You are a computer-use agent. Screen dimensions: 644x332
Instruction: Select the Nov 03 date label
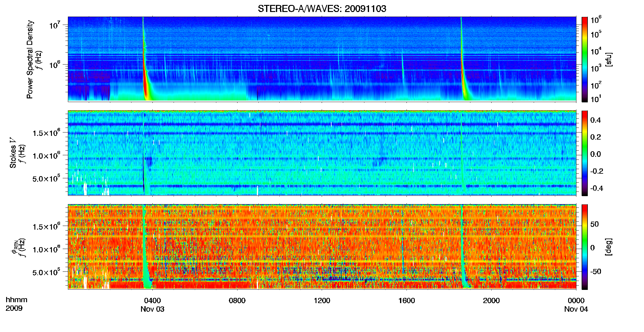[152, 309]
